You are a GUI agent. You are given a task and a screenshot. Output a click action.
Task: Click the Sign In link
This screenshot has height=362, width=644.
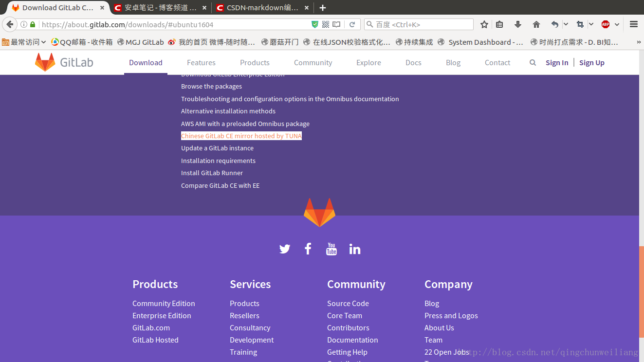pos(557,62)
